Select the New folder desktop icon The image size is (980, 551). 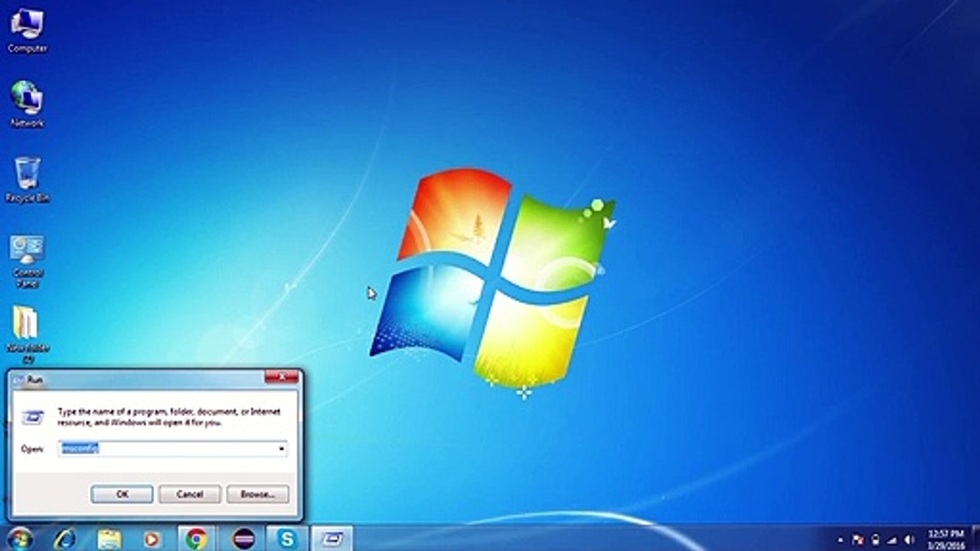28,334
